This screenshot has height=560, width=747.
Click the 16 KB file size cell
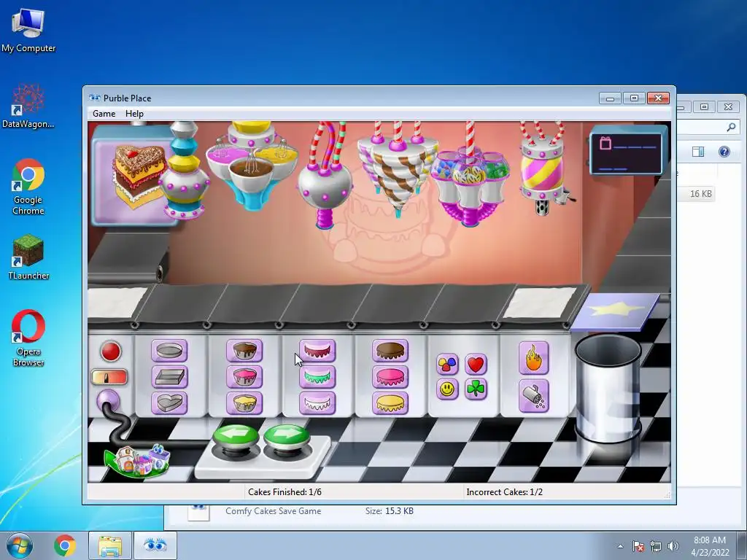coord(701,194)
